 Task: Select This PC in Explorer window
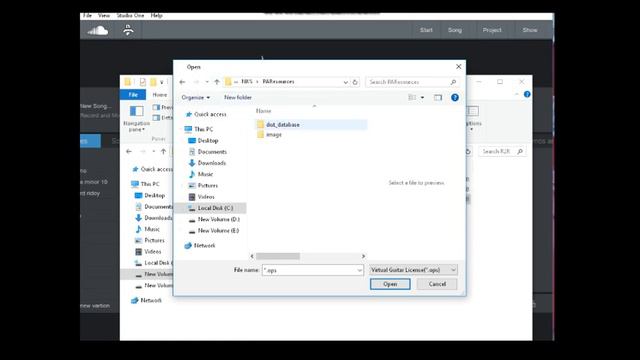coord(146,184)
